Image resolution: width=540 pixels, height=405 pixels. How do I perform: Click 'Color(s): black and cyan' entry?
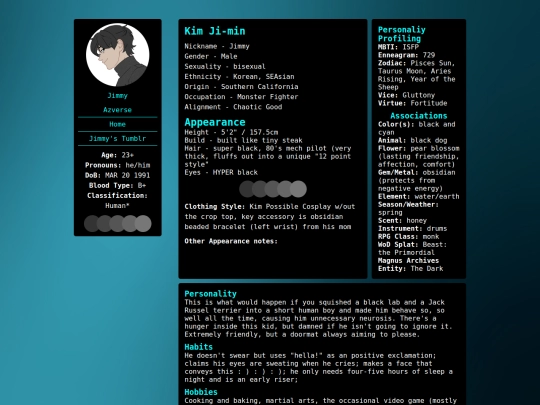pyautogui.click(x=416, y=128)
